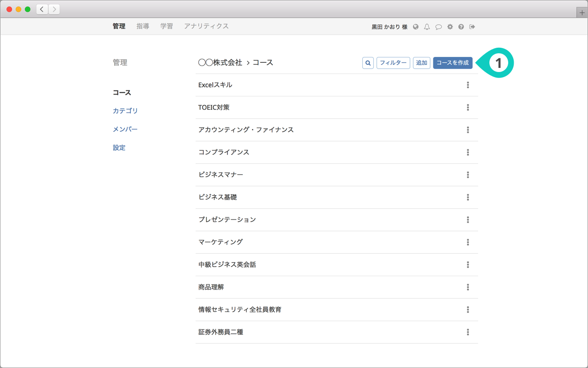Log out using the exit icon

tap(472, 27)
